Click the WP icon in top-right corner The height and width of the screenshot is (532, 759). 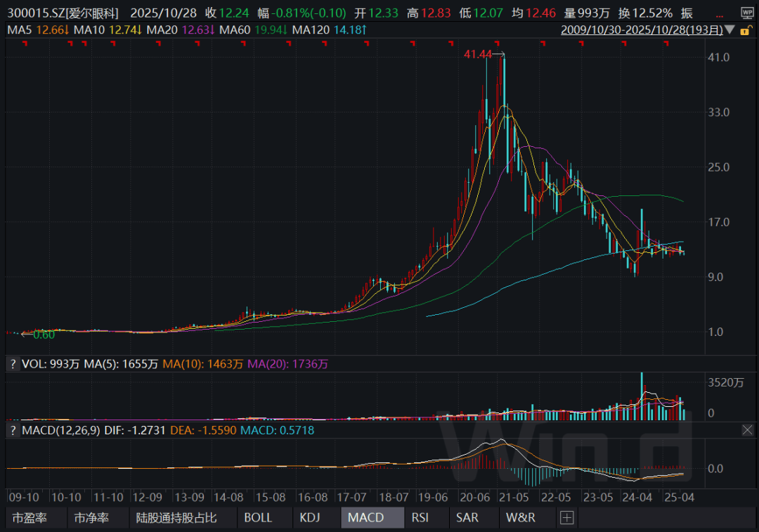[x=746, y=13]
